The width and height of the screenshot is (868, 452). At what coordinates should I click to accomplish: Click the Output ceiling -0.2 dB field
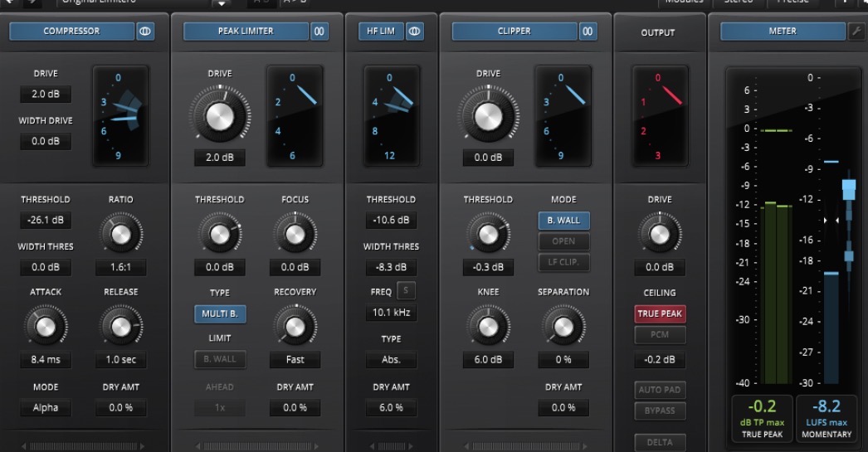[660, 360]
